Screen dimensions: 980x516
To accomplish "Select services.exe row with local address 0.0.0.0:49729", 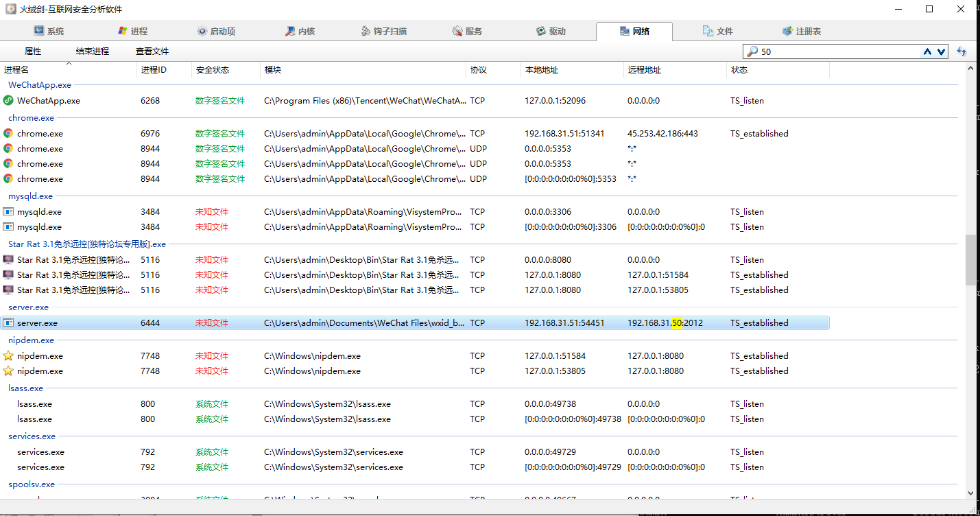I will pyautogui.click(x=415, y=452).
